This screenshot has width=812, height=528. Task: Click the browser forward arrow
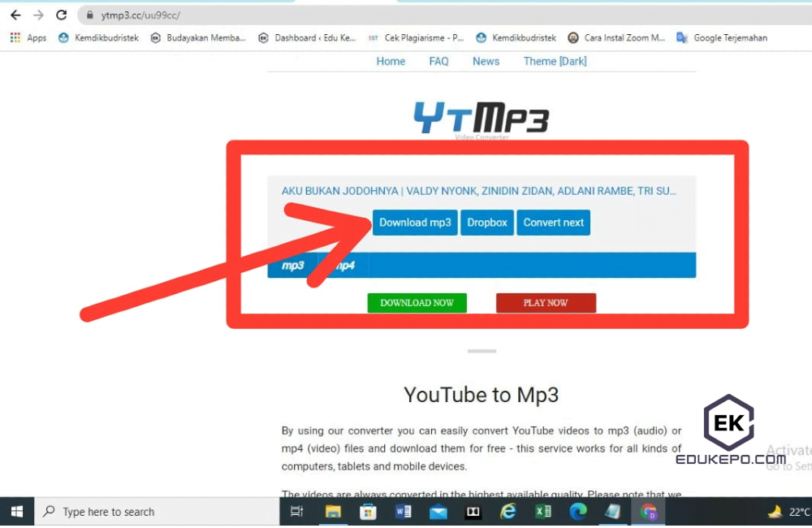38,15
